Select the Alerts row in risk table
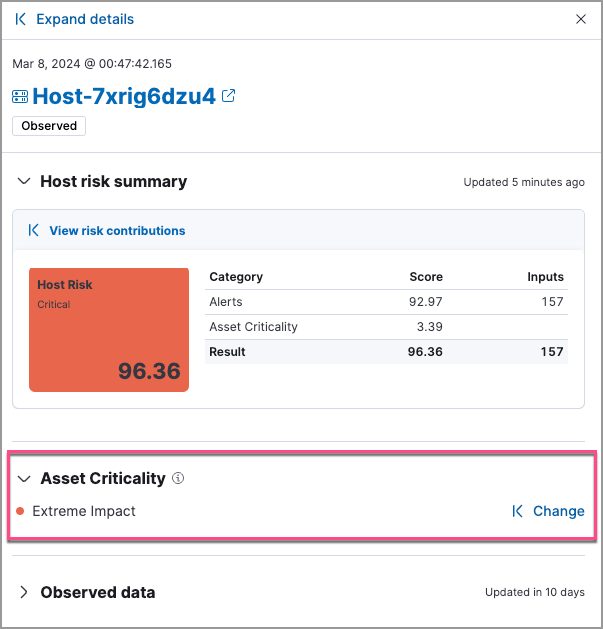 pyautogui.click(x=386, y=302)
